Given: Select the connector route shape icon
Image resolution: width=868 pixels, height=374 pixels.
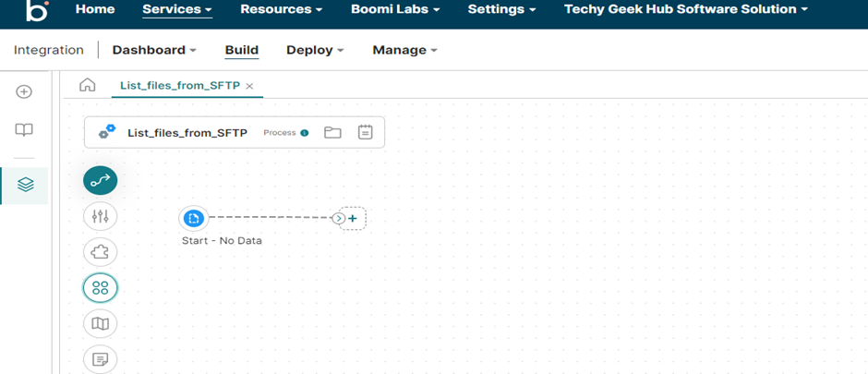Looking at the screenshot, I should pos(100,181).
